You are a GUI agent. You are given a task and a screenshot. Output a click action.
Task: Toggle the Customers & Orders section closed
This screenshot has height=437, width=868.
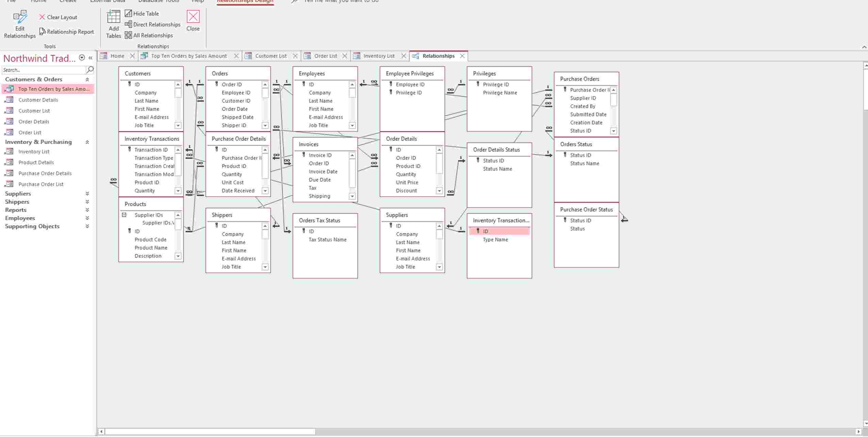click(87, 79)
